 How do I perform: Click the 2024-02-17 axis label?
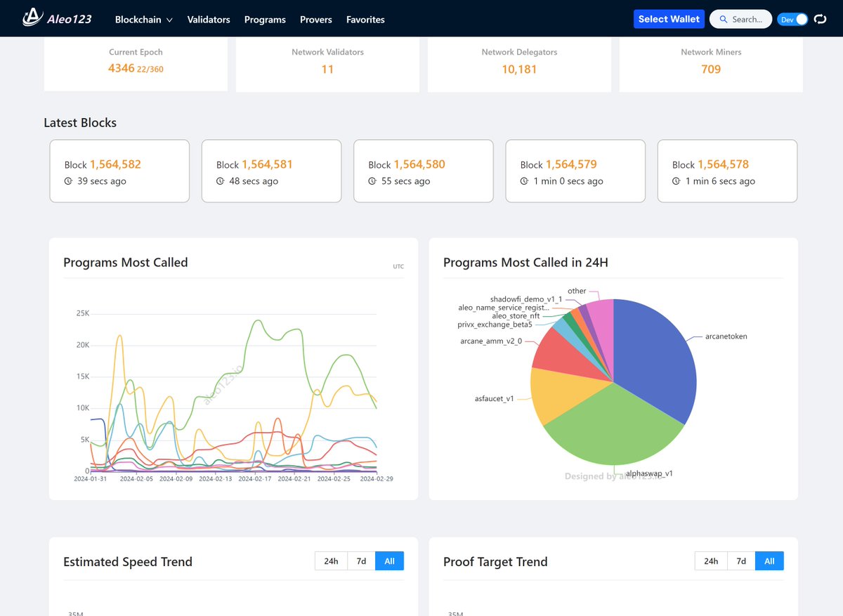pos(255,478)
